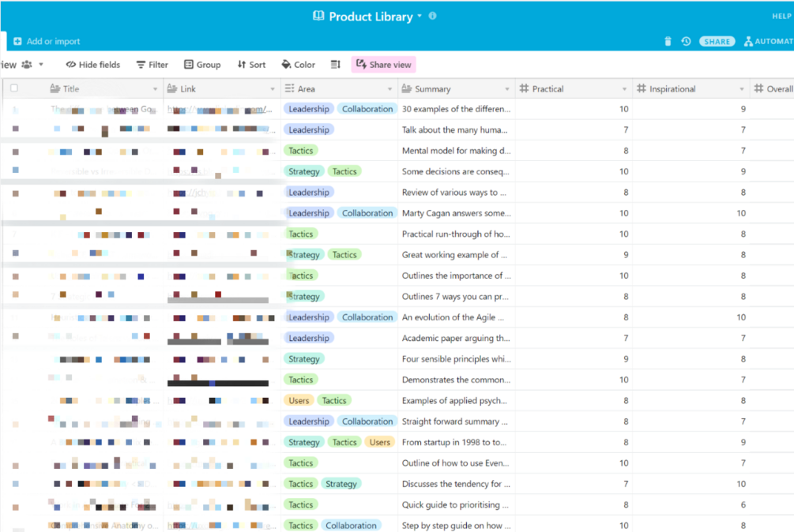
Task: Select summary 'Demonstrates the common...'
Action: pyautogui.click(x=456, y=380)
